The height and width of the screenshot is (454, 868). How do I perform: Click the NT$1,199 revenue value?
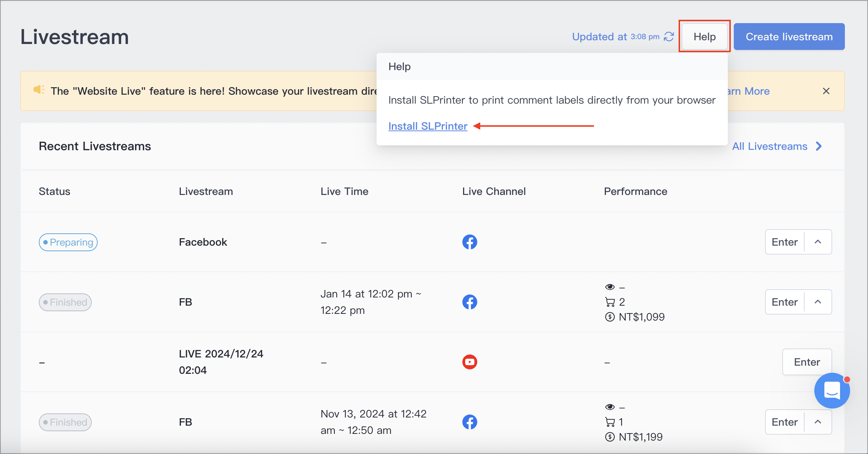click(641, 437)
